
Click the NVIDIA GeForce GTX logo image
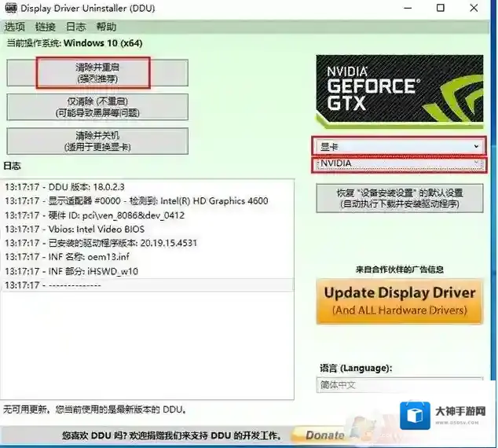pyautogui.click(x=400, y=91)
